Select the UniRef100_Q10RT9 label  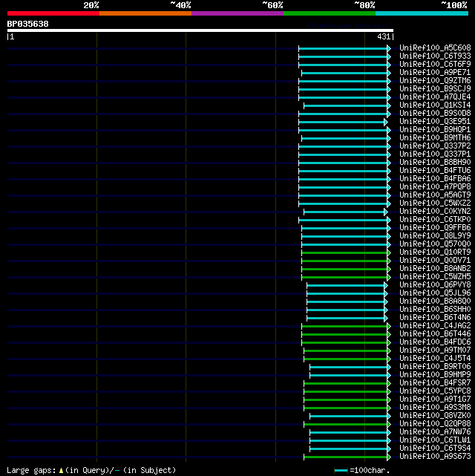(435, 252)
